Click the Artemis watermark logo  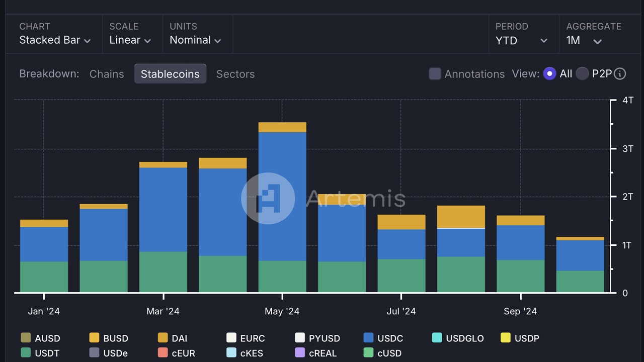coord(268,198)
